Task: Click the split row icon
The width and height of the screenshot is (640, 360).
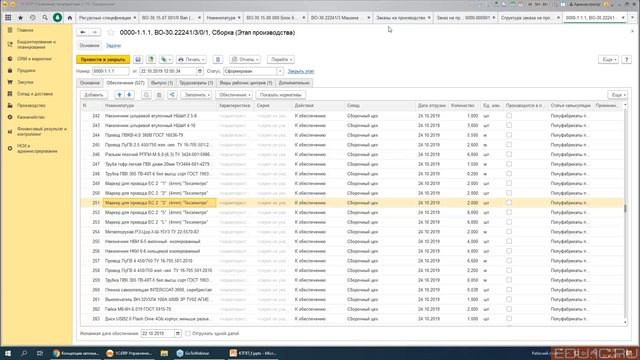Action: pyautogui.click(x=172, y=95)
